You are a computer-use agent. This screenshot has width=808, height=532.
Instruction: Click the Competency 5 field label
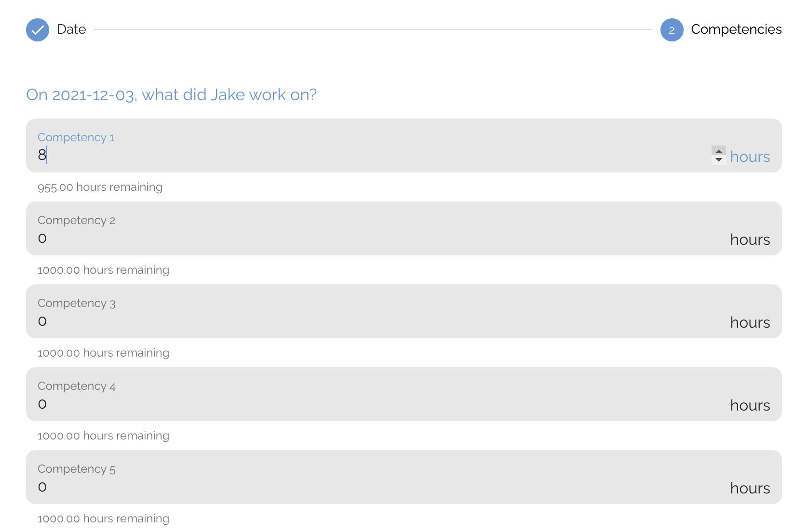(77, 469)
